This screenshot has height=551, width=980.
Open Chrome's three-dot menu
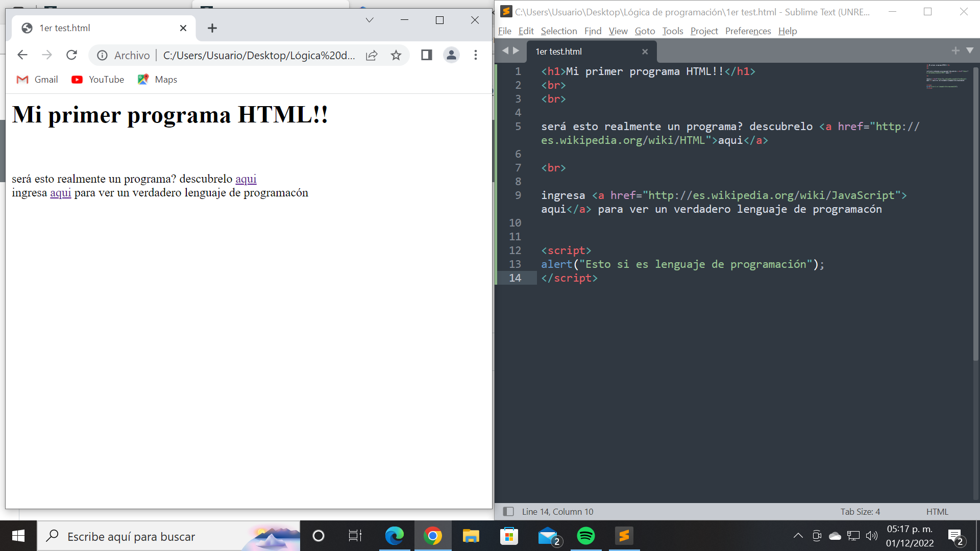(x=476, y=55)
